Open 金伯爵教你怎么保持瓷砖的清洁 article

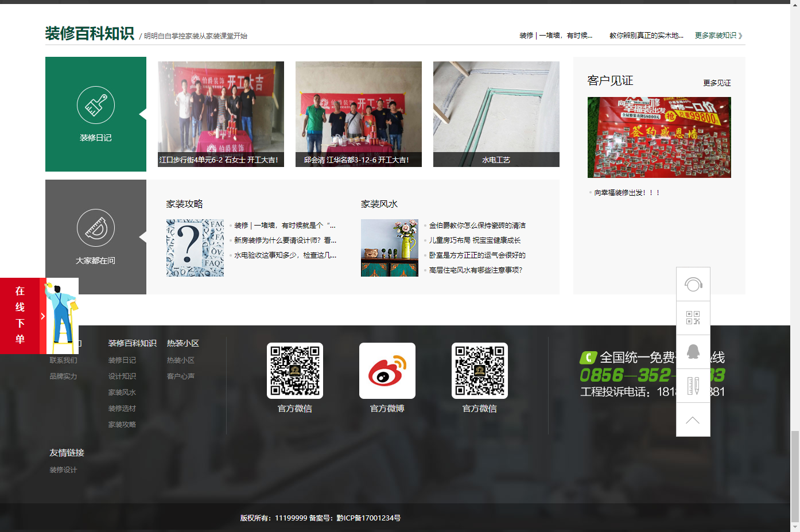477,226
